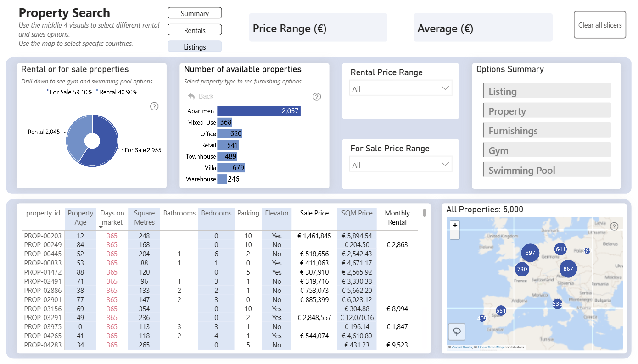The image size is (638, 364).
Task: Open the map help question mark icon
Action: point(615,226)
